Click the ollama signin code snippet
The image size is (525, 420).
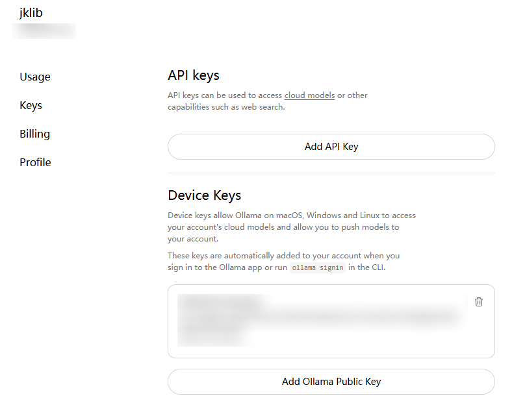(319, 267)
